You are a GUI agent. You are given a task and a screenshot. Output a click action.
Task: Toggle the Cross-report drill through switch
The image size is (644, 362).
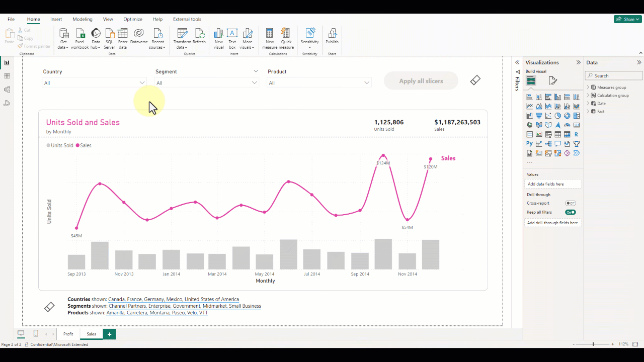click(570, 203)
